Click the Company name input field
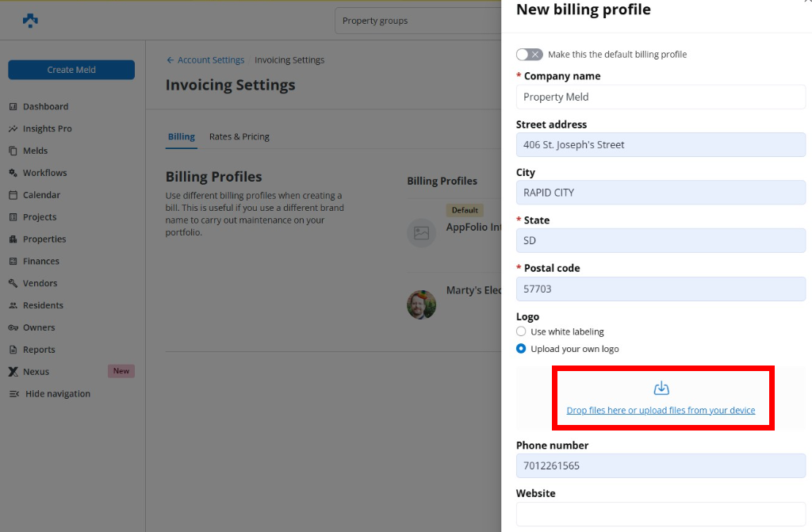This screenshot has width=812, height=532. pos(661,97)
